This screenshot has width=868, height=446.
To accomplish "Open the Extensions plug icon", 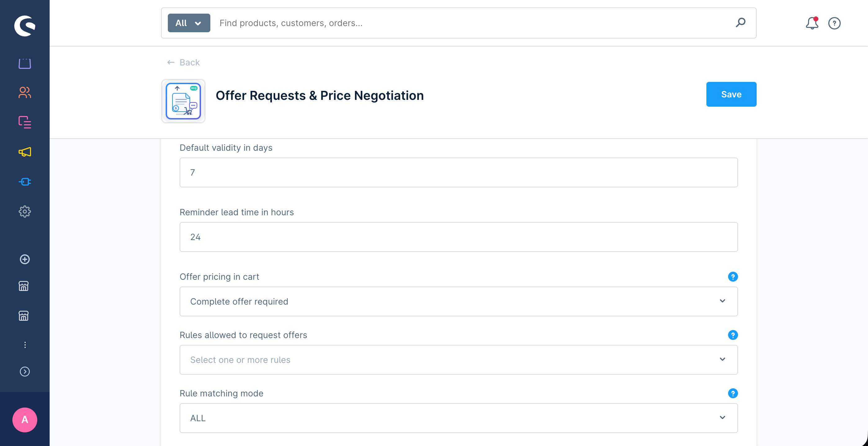I will (25, 182).
